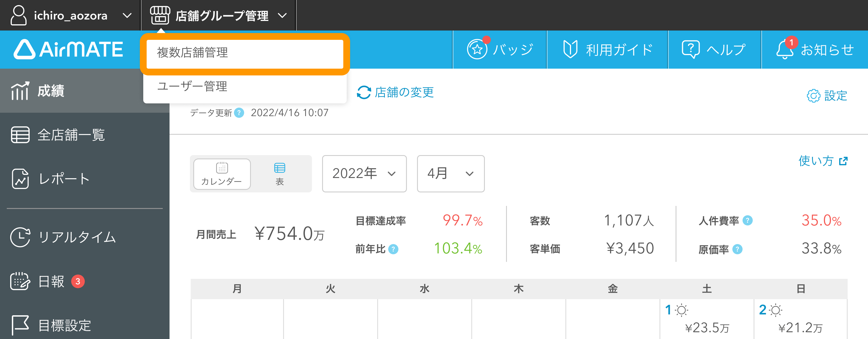Click the 日報 red badge showing 3

click(78, 281)
